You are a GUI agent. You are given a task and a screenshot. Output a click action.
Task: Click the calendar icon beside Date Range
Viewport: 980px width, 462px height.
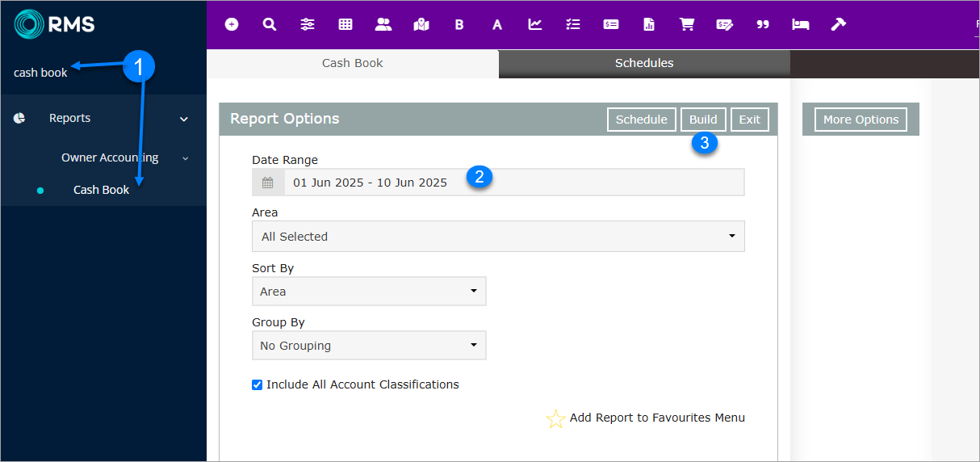[268, 183]
